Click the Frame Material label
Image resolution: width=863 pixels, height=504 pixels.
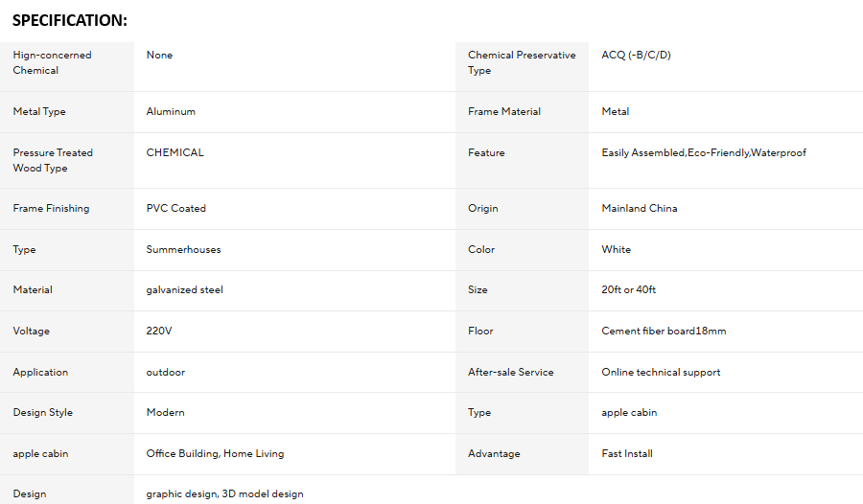504,112
